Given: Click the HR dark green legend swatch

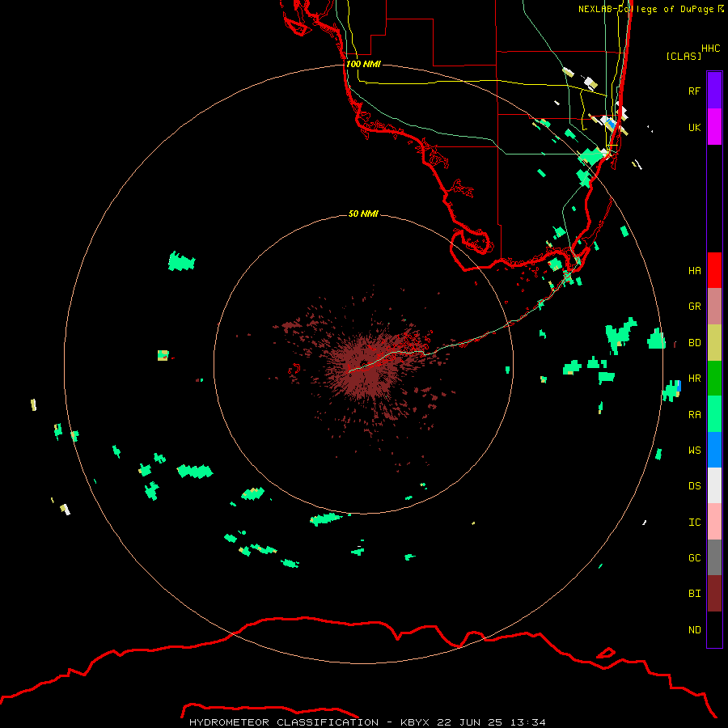Looking at the screenshot, I should point(714,379).
